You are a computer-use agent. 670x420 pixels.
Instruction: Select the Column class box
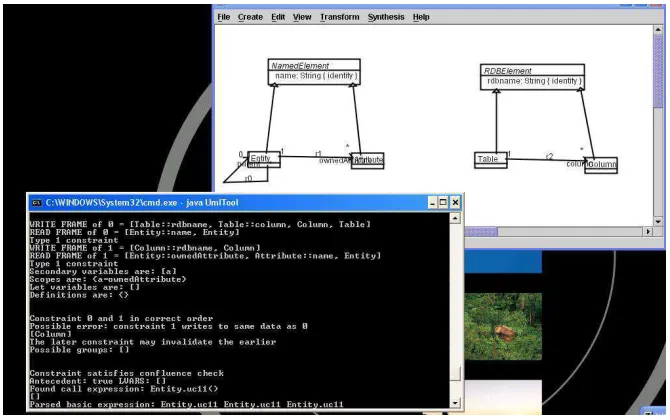point(601,165)
